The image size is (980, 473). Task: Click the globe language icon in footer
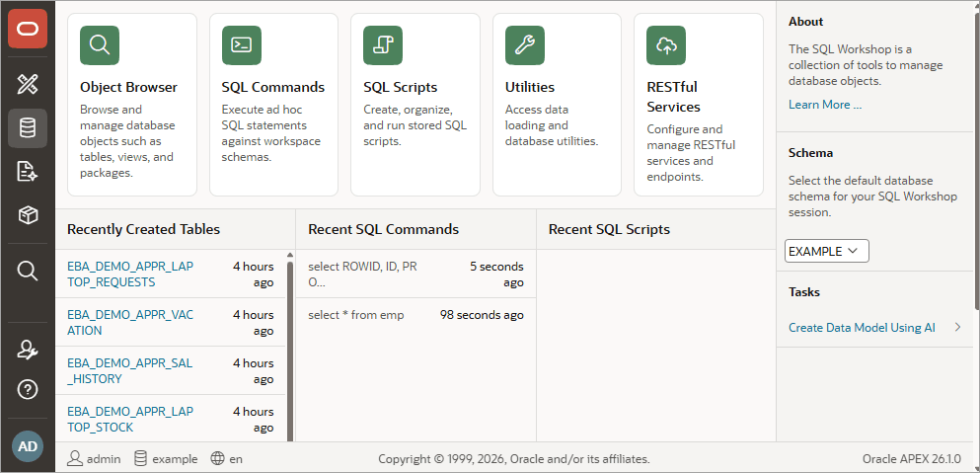pos(217,458)
